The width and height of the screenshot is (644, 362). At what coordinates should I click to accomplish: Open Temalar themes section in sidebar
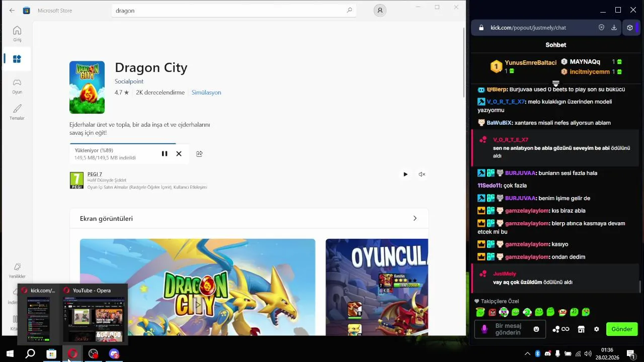point(17,112)
